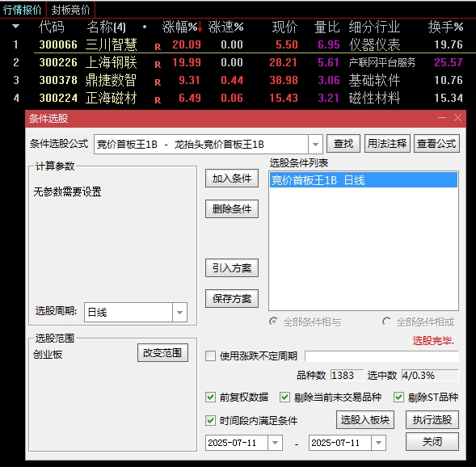Click the 改变范围 button

162,352
